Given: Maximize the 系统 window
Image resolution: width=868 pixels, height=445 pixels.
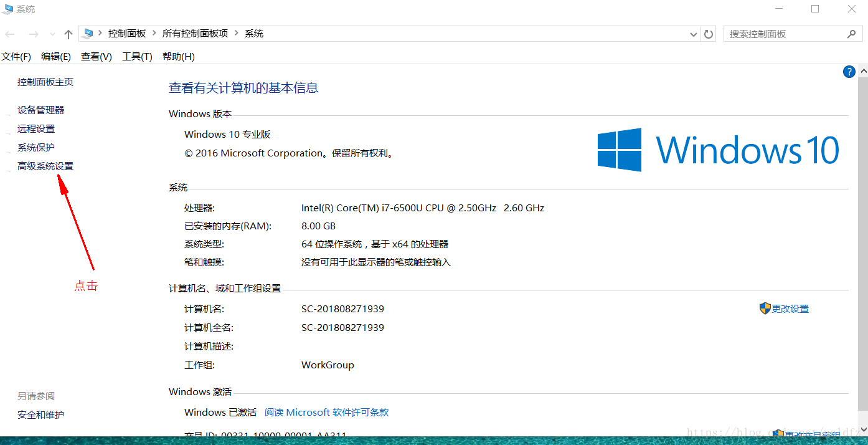Looking at the screenshot, I should (x=815, y=9).
